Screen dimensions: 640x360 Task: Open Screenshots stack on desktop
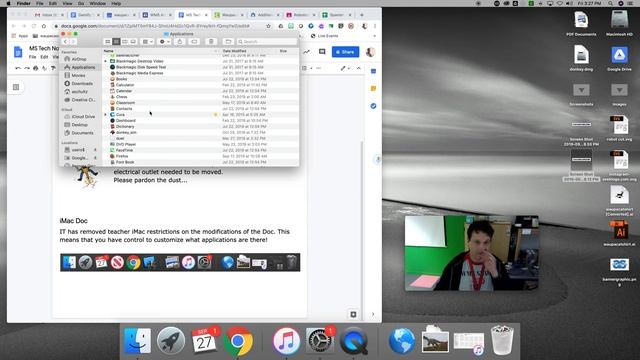(x=581, y=90)
